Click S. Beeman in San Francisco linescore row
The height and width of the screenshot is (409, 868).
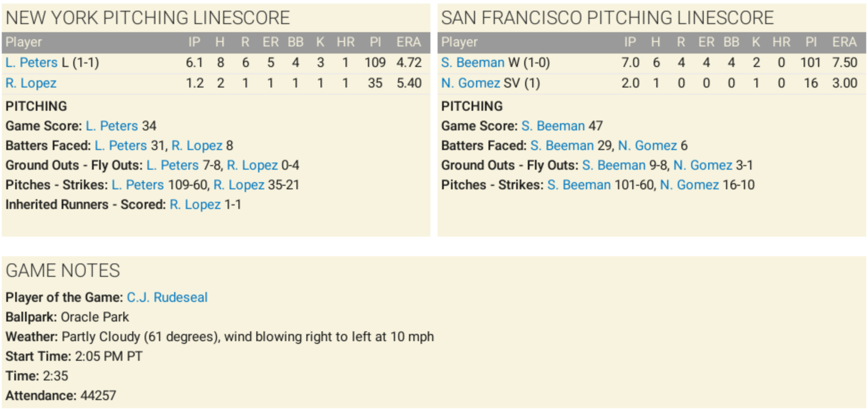[472, 63]
